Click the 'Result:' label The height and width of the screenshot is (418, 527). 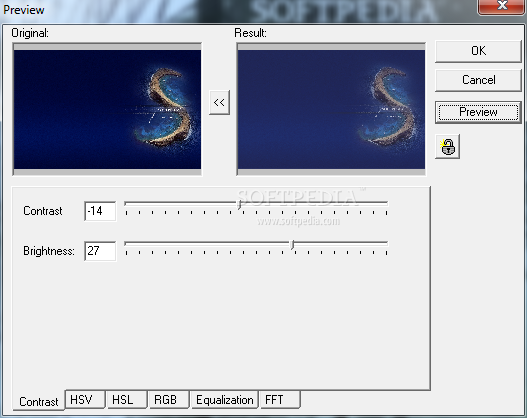pos(250,33)
